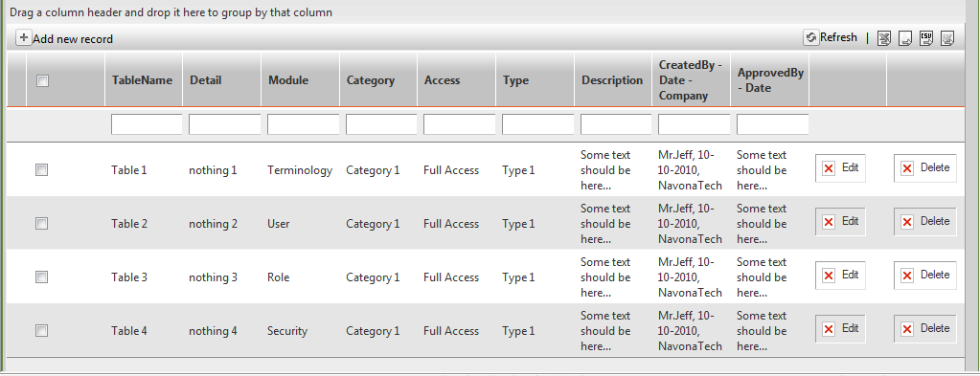Screen dimensions: 980x376
Task: Click the 'Table 4' cell
Action: [x=129, y=331]
